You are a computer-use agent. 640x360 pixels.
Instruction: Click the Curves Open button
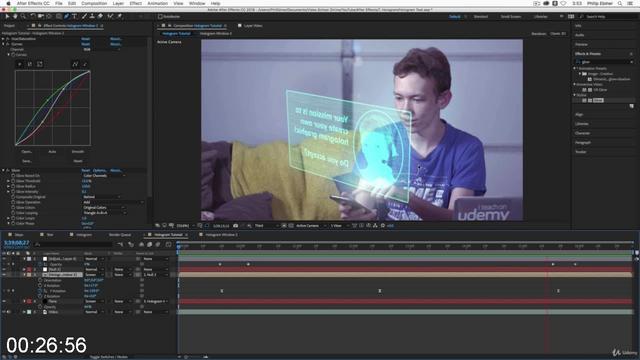(27, 151)
